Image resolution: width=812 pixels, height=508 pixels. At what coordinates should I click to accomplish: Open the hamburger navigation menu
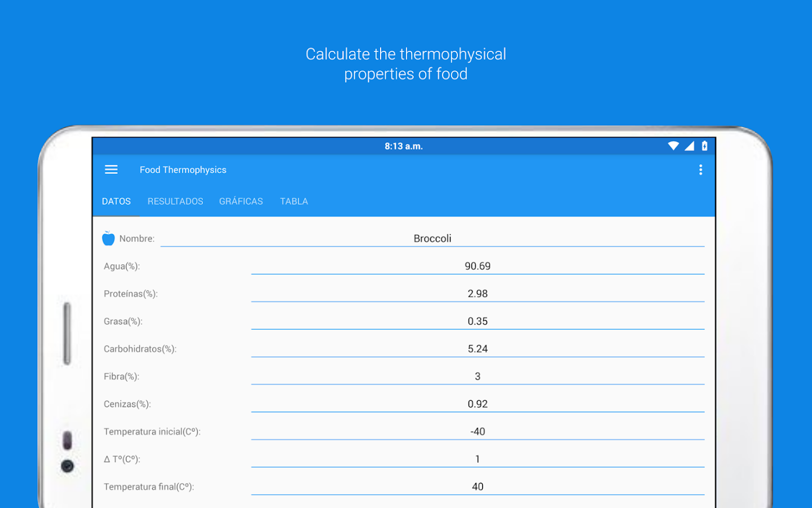(111, 169)
